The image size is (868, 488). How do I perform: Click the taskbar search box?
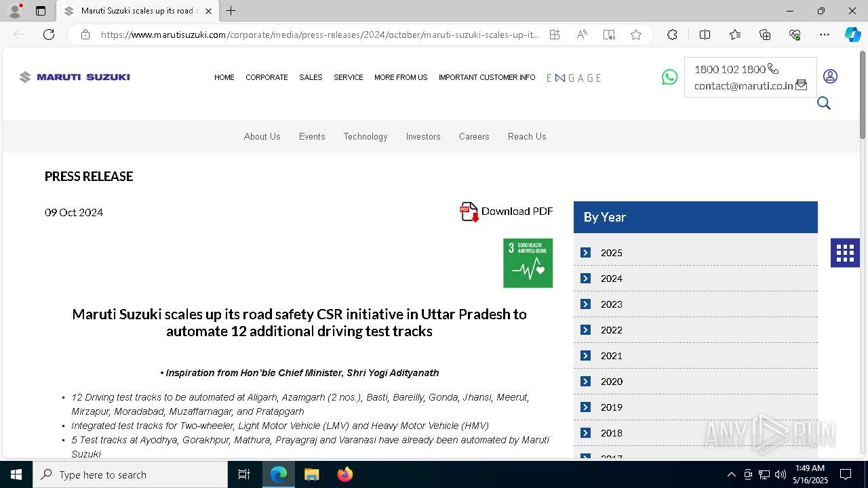tap(130, 474)
